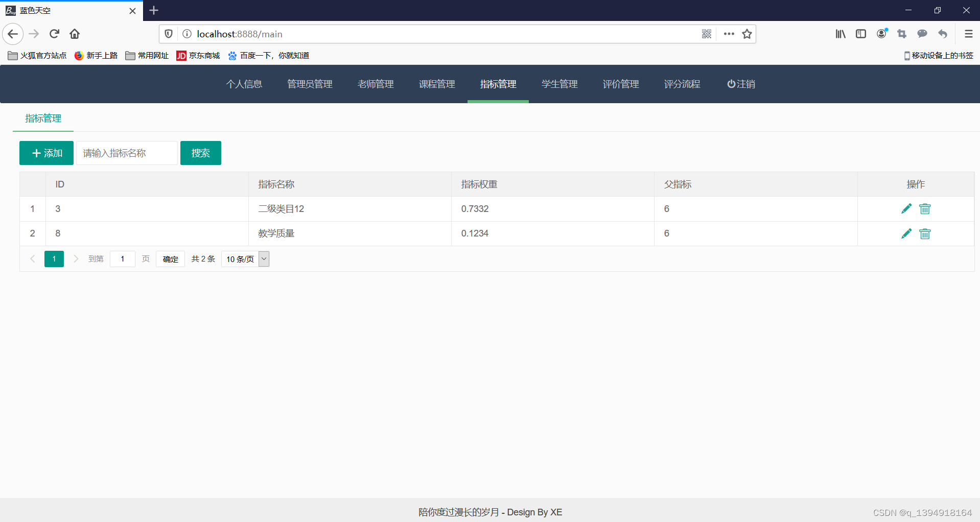Reload the page with the refresh icon
The image size is (980, 522).
55,34
